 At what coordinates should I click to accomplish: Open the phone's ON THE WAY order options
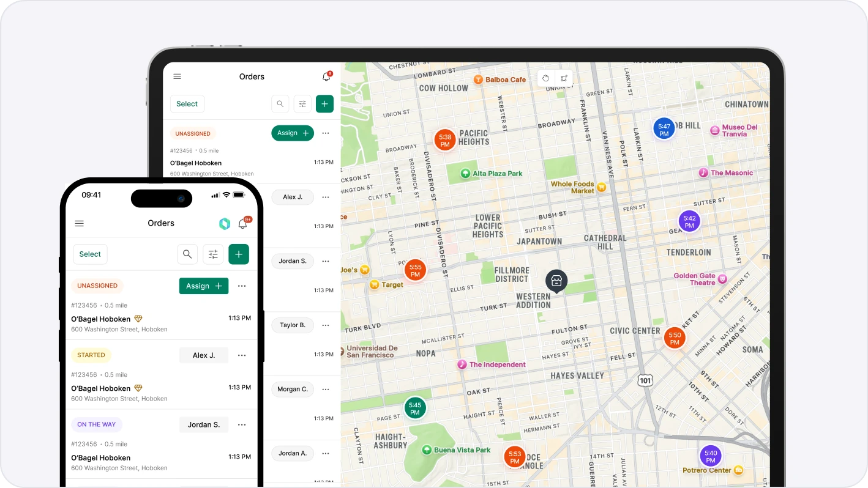click(242, 425)
